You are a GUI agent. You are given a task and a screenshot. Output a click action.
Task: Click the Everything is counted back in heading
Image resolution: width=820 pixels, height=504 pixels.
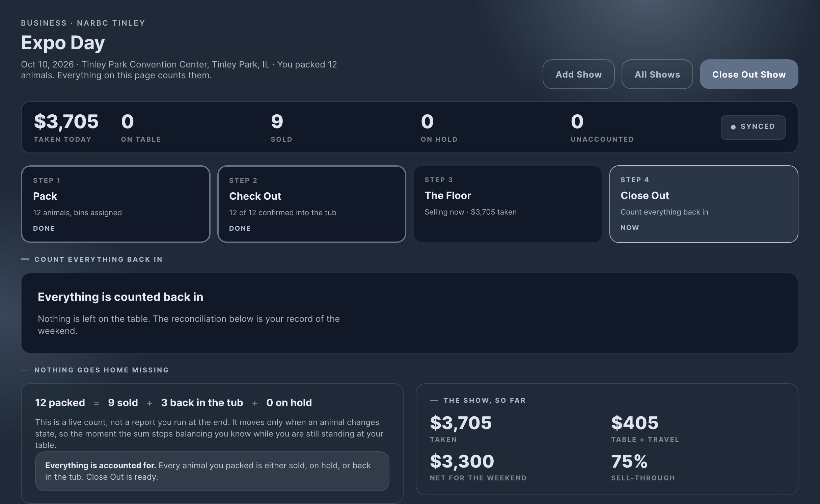120,297
